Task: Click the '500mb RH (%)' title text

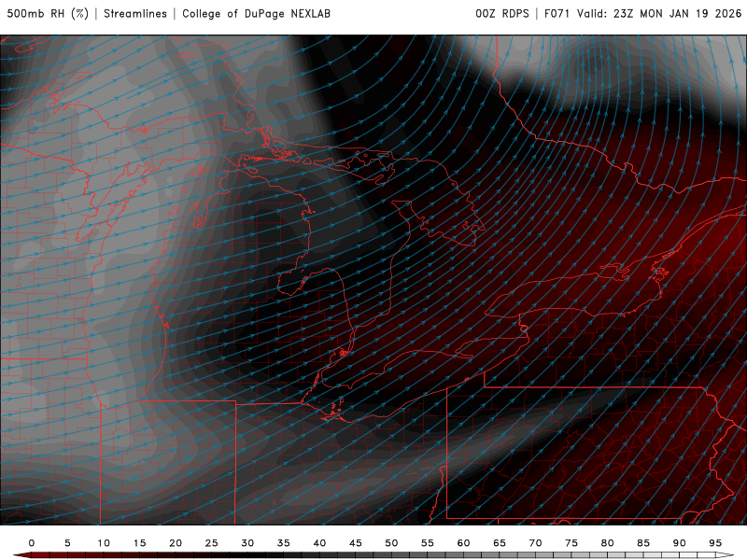Action: pos(48,14)
